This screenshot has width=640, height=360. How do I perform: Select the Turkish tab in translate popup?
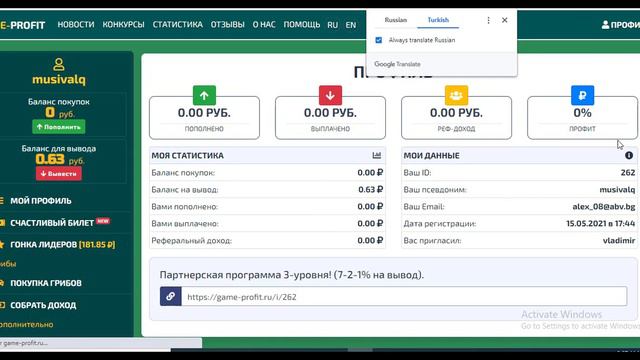438,20
